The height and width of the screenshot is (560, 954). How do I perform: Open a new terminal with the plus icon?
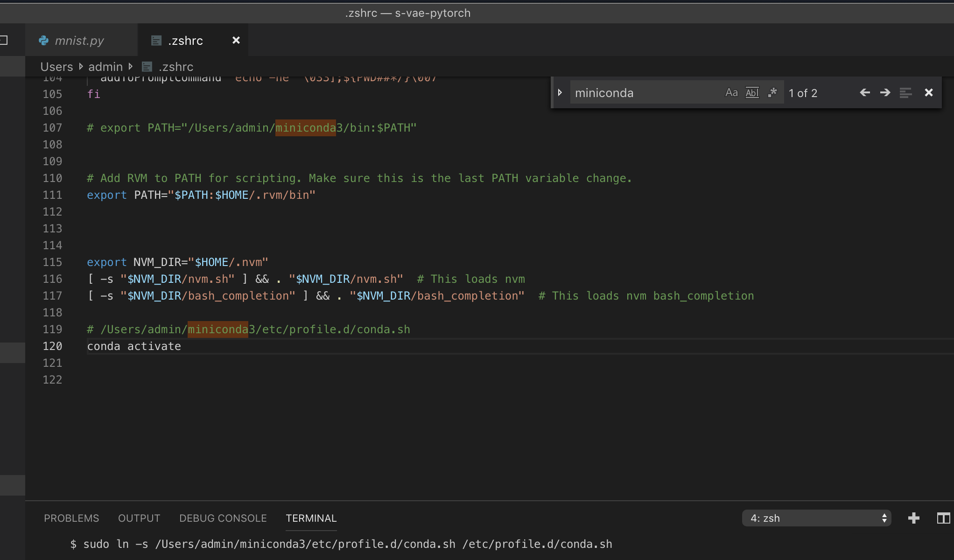pos(913,518)
